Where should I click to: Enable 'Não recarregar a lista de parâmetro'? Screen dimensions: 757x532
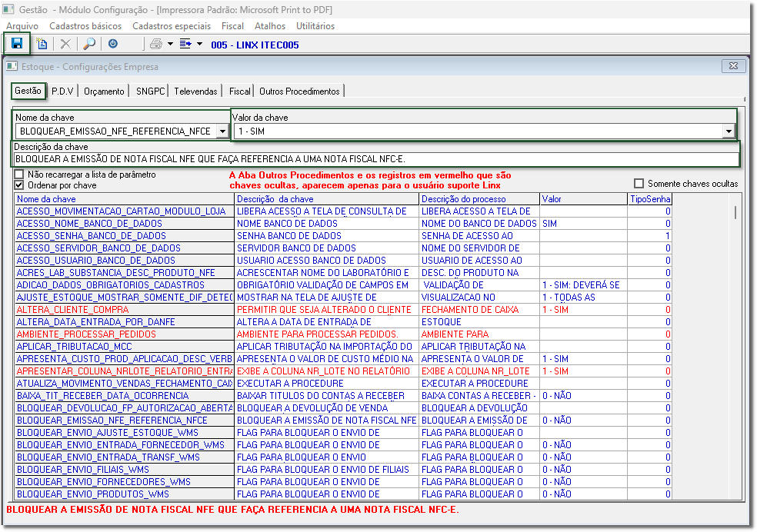(x=19, y=175)
